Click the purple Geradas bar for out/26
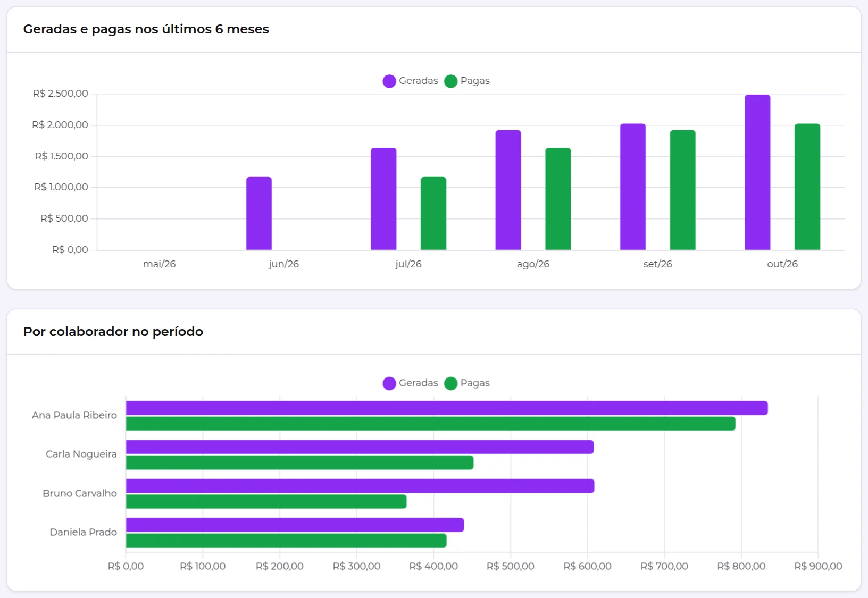This screenshot has height=598, width=868. (757, 172)
